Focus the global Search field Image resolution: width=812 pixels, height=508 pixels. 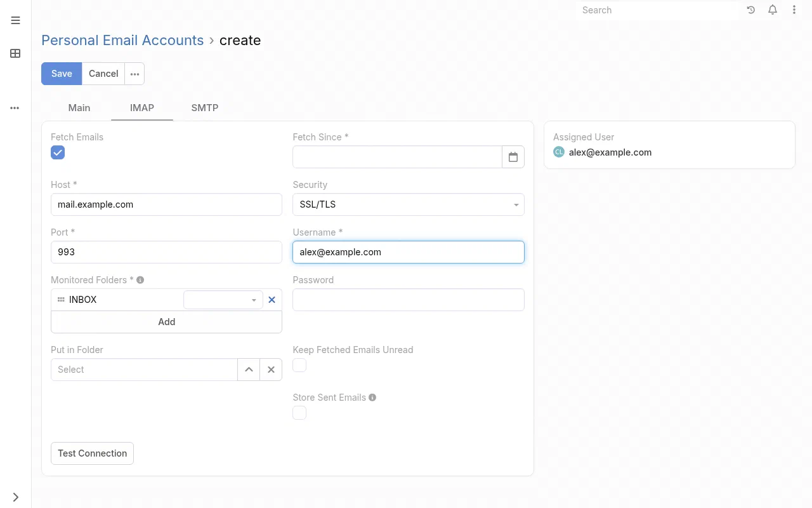(x=657, y=10)
